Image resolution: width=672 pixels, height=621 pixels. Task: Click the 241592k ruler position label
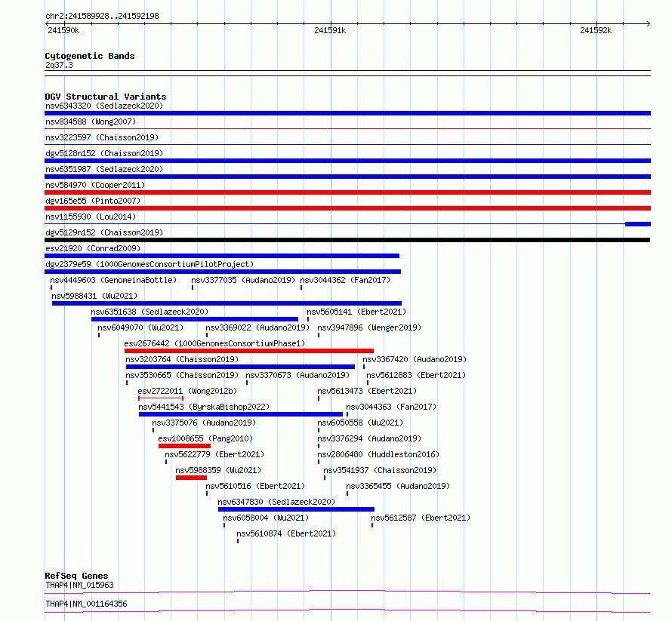click(x=596, y=30)
